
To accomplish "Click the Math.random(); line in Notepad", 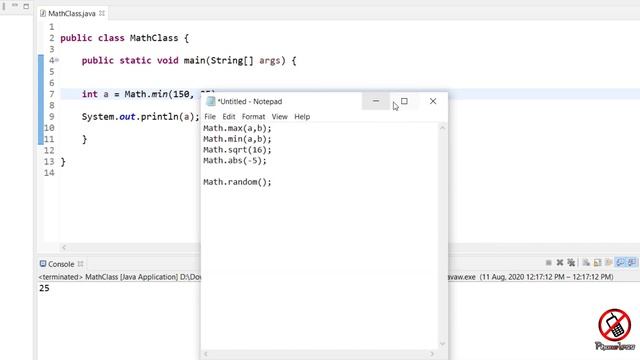I will point(237,182).
